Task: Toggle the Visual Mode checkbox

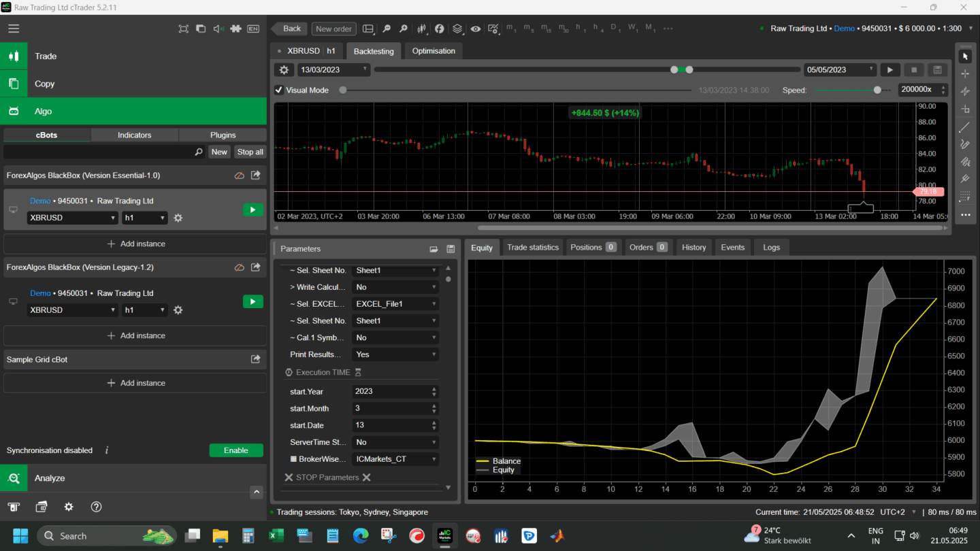Action: point(279,90)
